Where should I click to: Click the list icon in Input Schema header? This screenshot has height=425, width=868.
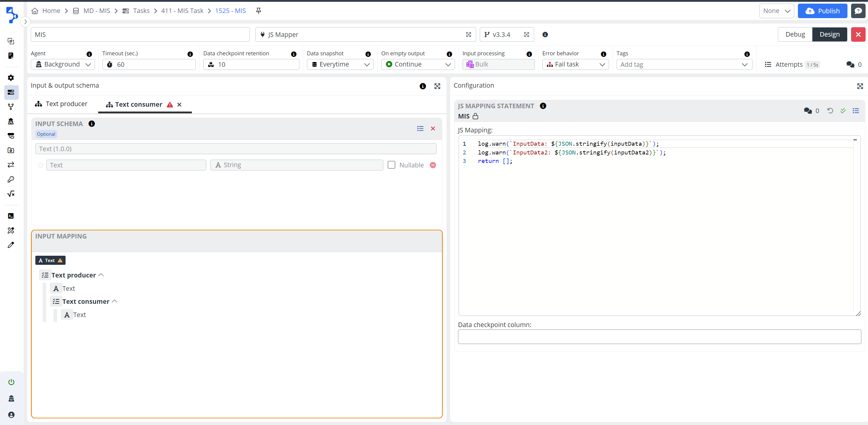[420, 128]
